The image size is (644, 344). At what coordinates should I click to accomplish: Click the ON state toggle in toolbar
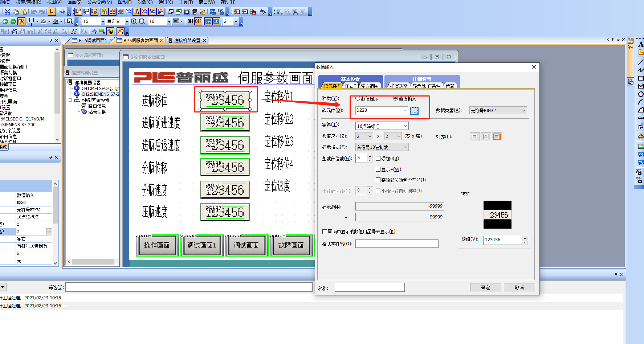(x=190, y=21)
